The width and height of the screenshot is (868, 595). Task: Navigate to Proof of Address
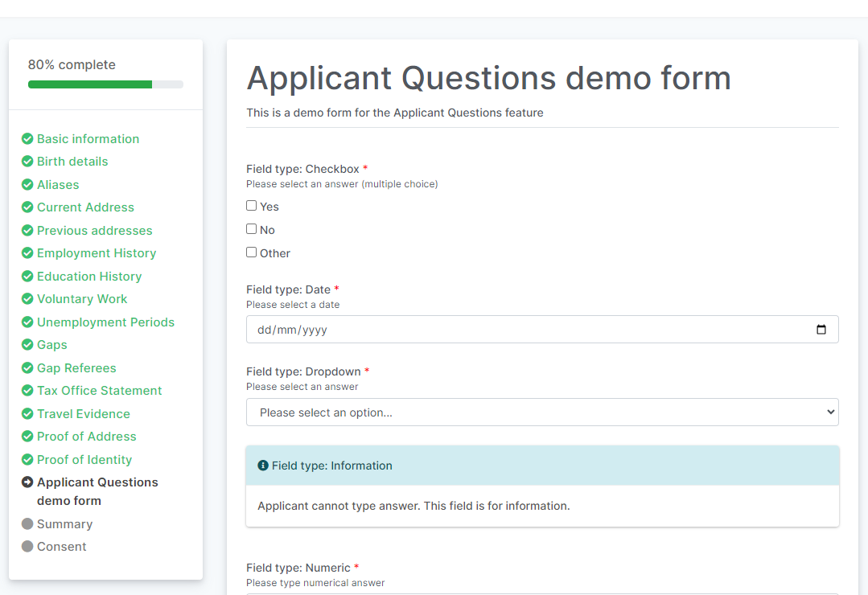tap(86, 437)
